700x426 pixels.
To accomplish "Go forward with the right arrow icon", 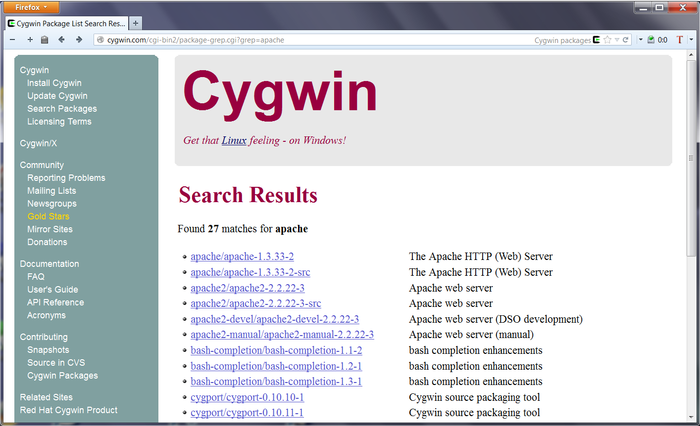I will (x=79, y=40).
